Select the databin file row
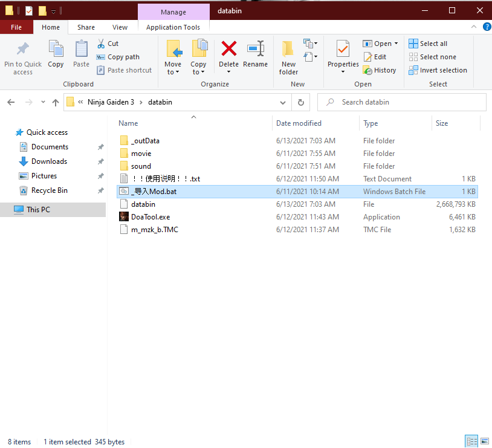Screen dimensions: 492x448 pos(297,204)
